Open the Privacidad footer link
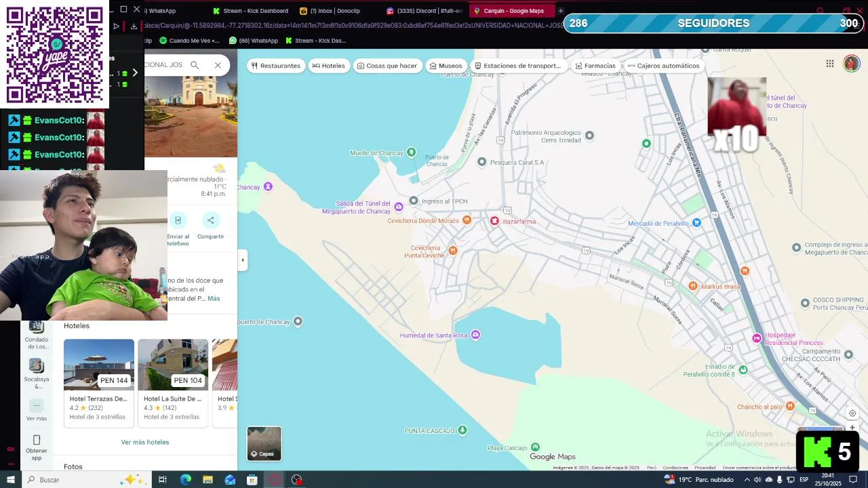This screenshot has width=868, height=488. pyautogui.click(x=705, y=468)
